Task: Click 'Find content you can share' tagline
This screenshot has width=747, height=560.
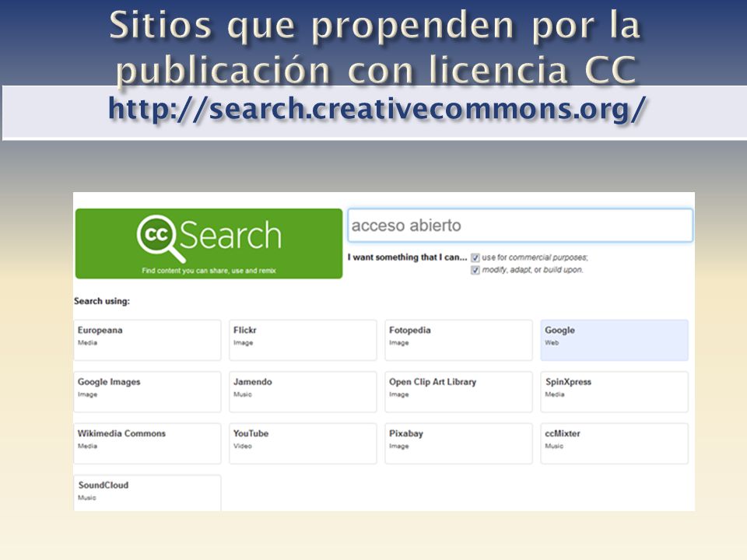Action: pos(209,271)
